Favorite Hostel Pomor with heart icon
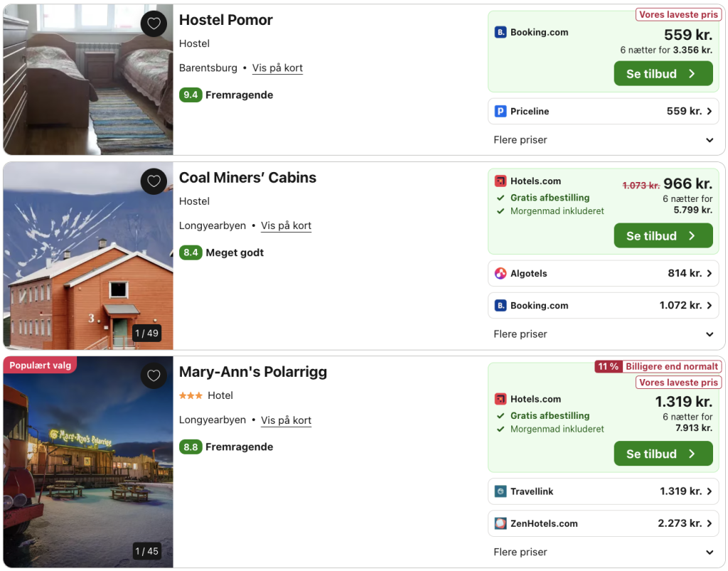Image resolution: width=728 pixels, height=571 pixels. 154,24
